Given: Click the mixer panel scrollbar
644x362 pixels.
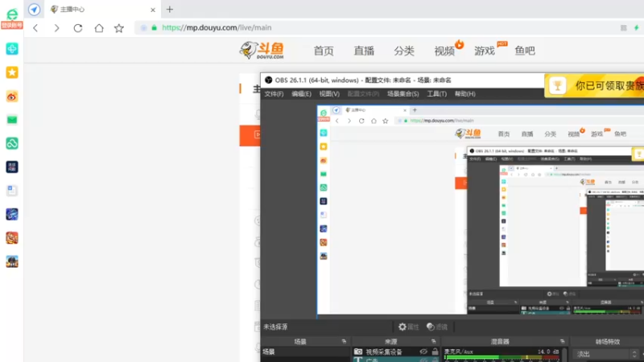Looking at the screenshot, I should (x=565, y=355).
